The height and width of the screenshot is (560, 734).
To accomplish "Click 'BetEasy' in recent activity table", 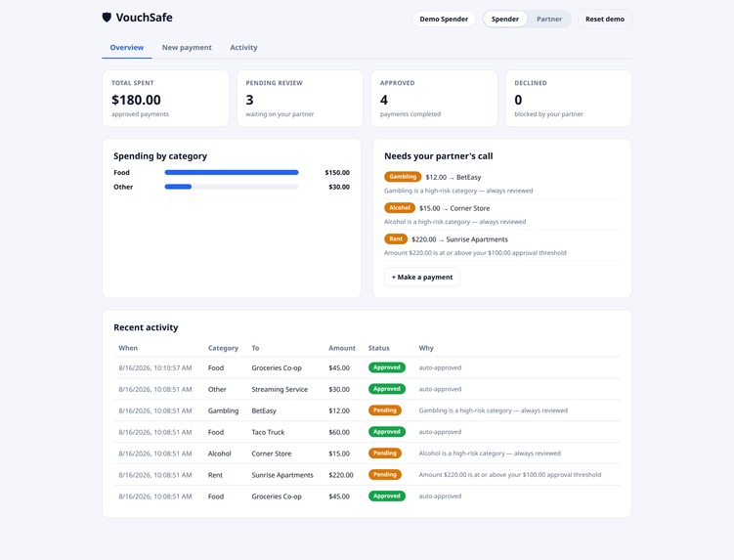I will point(264,410).
